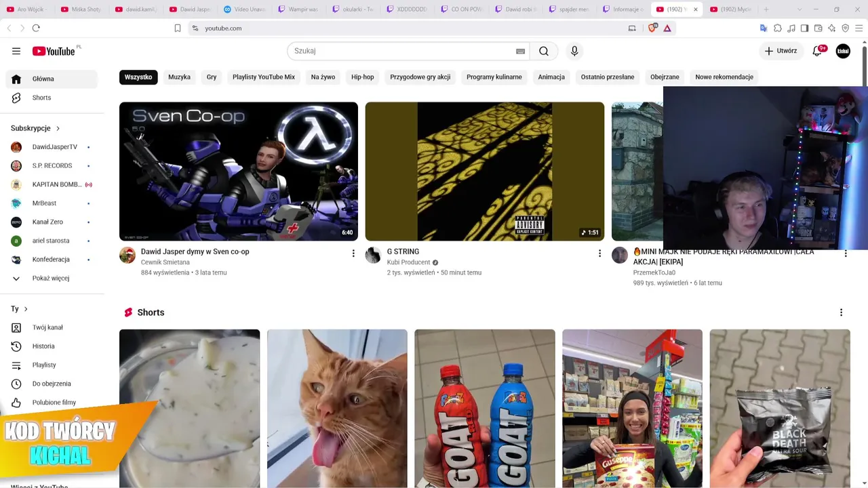Viewport: 868px width, 488px height.
Task: Reload the page in the browser
Action: 36,28
